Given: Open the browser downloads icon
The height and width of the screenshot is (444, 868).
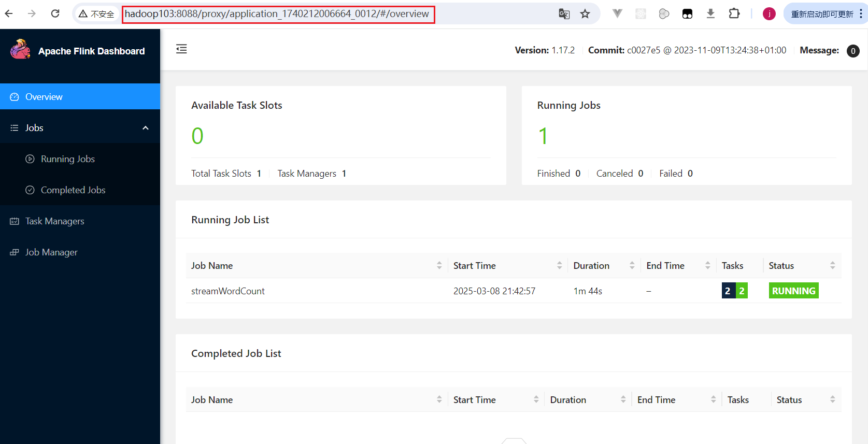Looking at the screenshot, I should point(710,14).
